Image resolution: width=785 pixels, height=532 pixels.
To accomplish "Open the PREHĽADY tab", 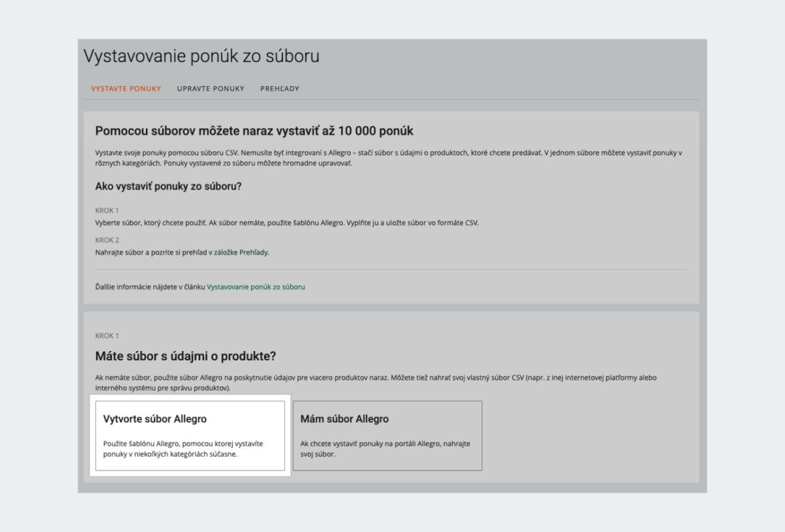I will pos(279,88).
